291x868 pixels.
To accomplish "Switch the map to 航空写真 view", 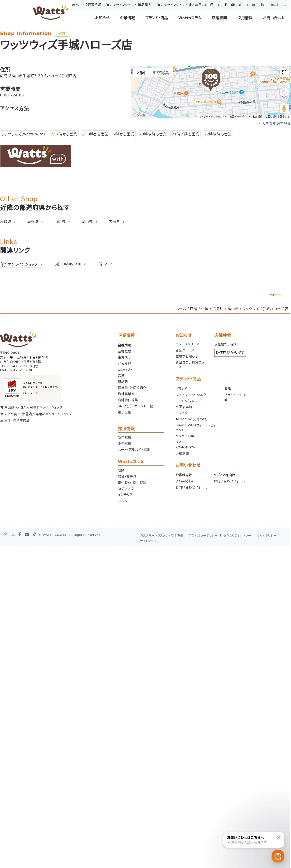I will tap(161, 72).
